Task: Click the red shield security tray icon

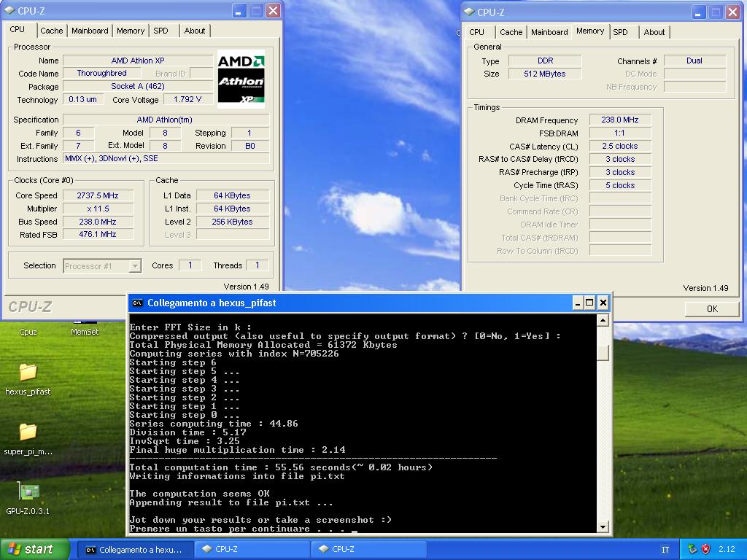Action: (x=705, y=549)
